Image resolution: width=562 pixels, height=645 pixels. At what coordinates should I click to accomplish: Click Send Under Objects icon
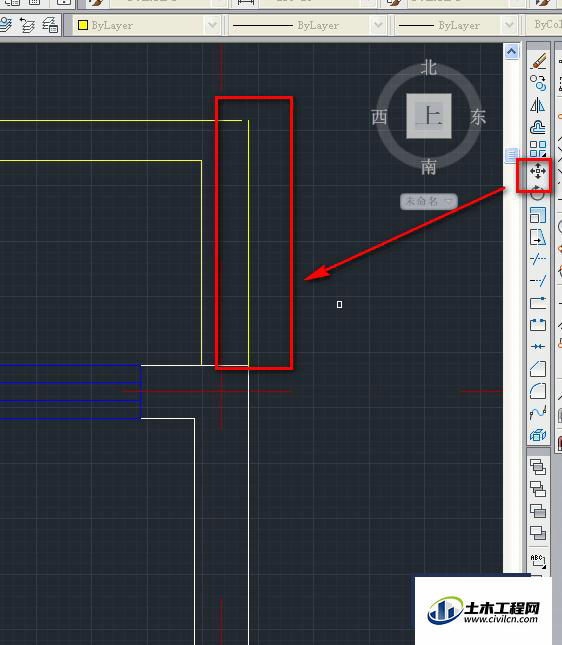(x=538, y=533)
